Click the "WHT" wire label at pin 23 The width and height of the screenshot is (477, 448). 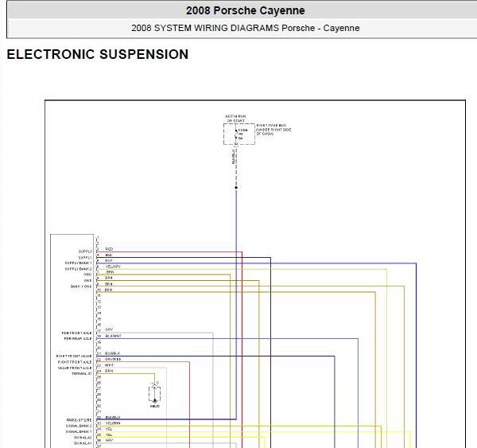[109, 365]
